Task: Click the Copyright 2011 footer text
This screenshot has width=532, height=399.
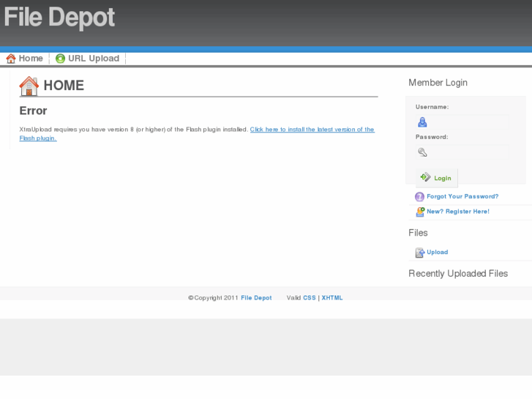Action: pyautogui.click(x=213, y=298)
